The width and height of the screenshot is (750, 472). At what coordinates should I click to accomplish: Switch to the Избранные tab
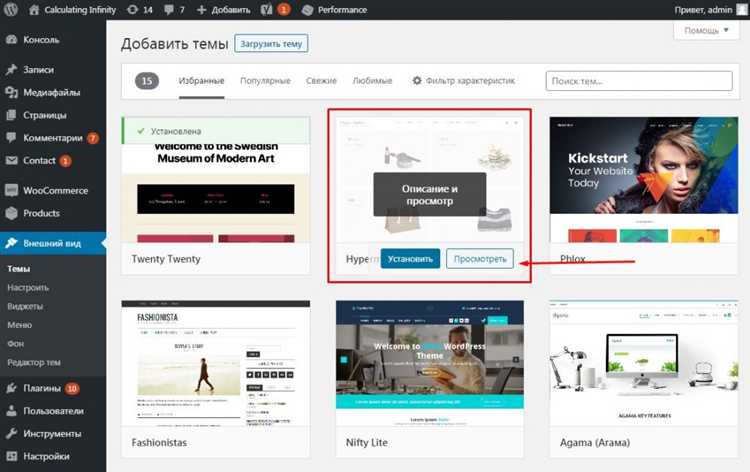click(x=201, y=81)
